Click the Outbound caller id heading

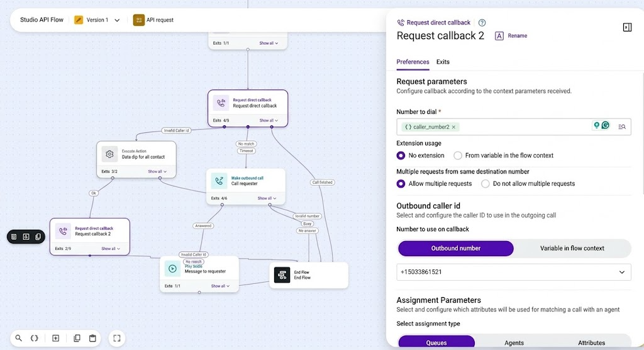[428, 206]
